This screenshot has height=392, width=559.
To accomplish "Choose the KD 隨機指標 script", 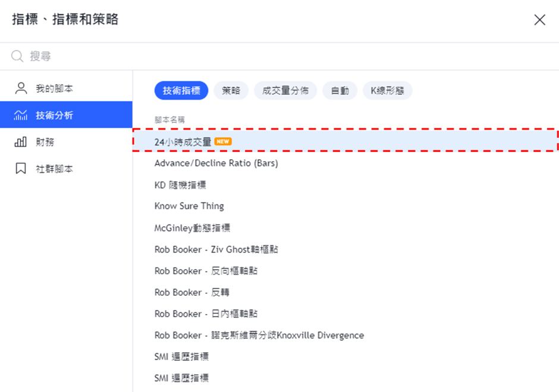I will tap(180, 185).
